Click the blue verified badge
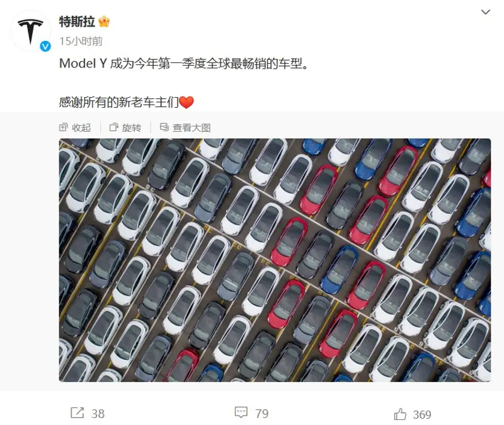 pyautogui.click(x=45, y=46)
